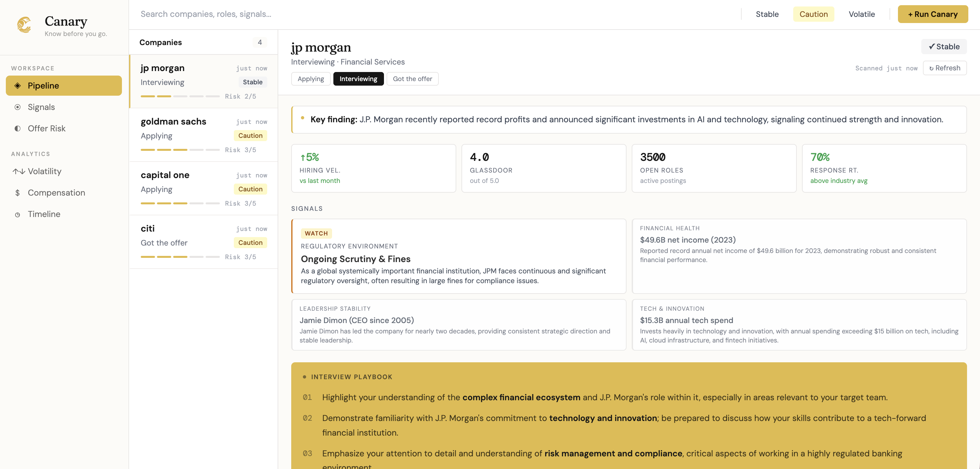The image size is (980, 469).
Task: Click Interview Playbook heading
Action: click(x=352, y=377)
